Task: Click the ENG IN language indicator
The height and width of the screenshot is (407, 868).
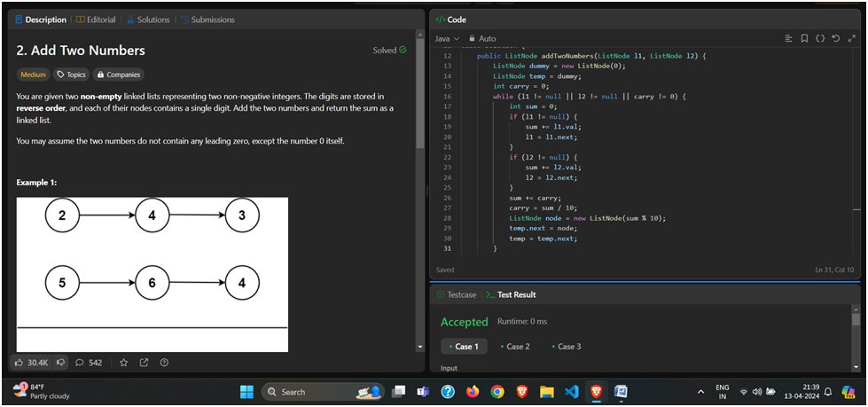Action: pyautogui.click(x=723, y=392)
